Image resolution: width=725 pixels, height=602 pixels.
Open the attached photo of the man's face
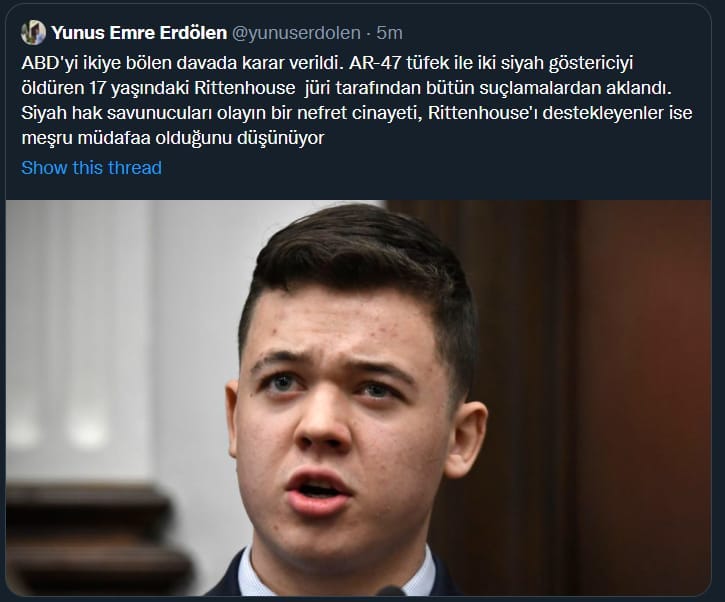coord(358,398)
